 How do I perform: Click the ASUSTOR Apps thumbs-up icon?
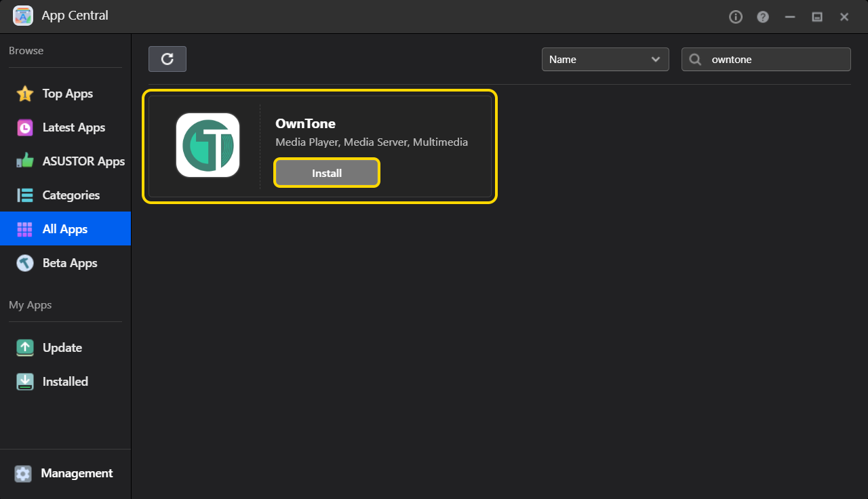coord(25,161)
